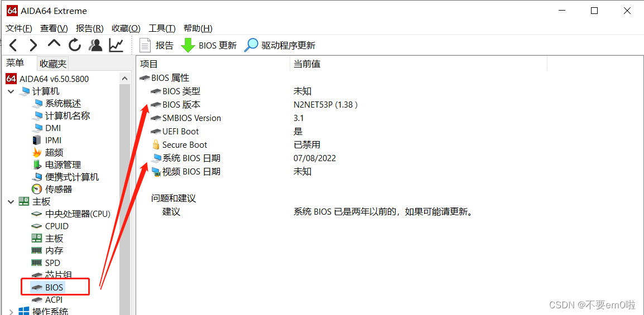
Task: Click the tree scrollbar up arrow
Action: pos(124,78)
